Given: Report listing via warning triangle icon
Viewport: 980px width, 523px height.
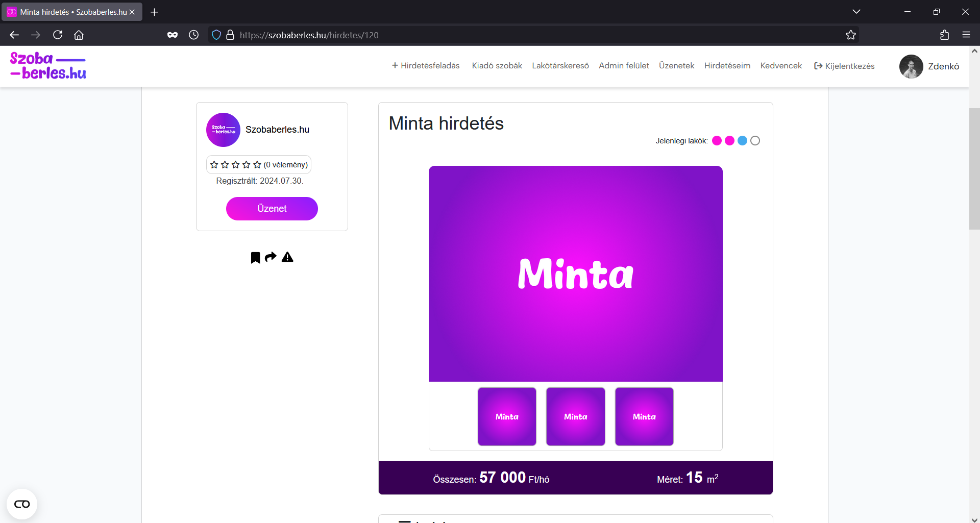Looking at the screenshot, I should [287, 257].
